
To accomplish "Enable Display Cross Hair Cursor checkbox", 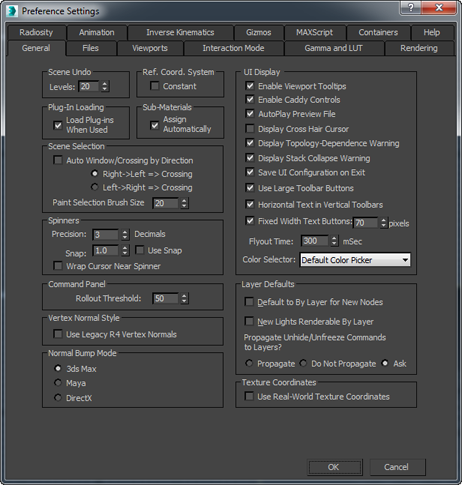I will [250, 128].
